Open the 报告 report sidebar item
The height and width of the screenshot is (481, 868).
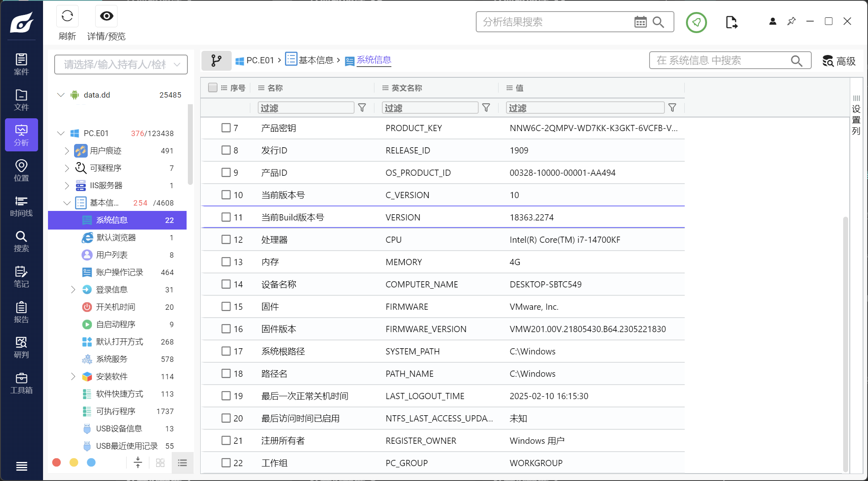[x=22, y=312]
